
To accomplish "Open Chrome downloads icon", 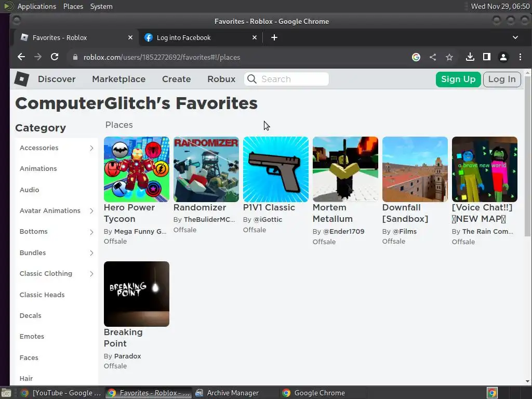I will coord(470,57).
